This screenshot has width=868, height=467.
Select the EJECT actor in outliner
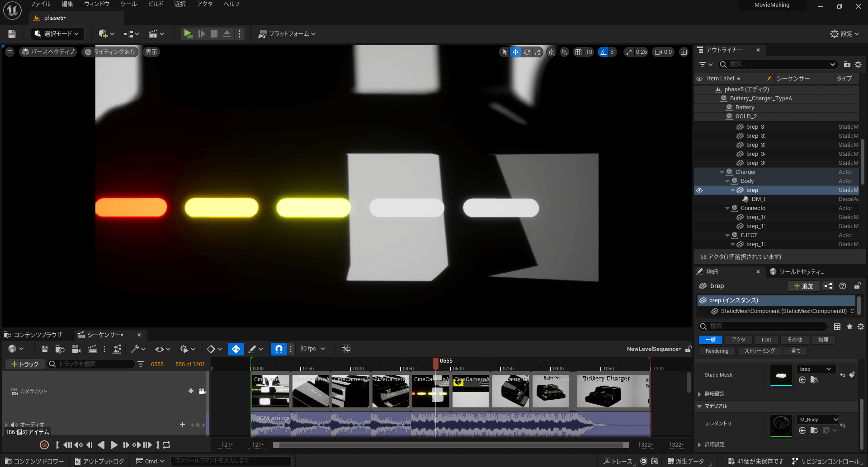tap(749, 235)
